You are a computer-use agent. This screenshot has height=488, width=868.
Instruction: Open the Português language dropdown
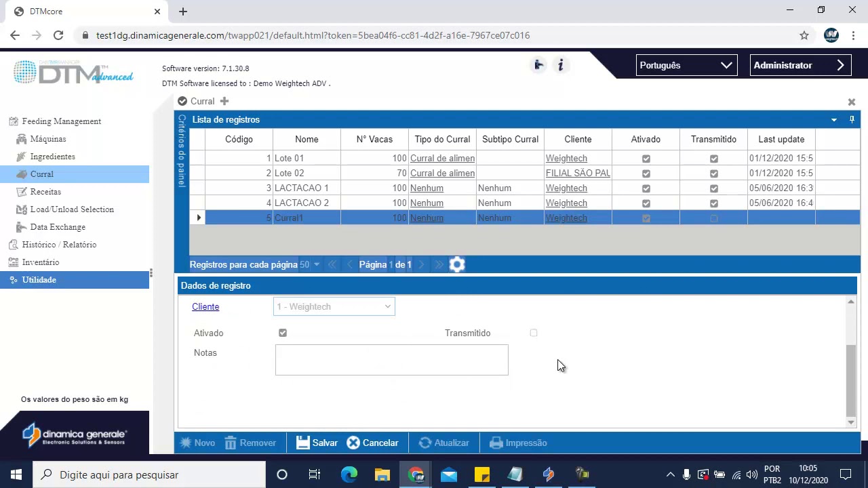click(x=686, y=65)
